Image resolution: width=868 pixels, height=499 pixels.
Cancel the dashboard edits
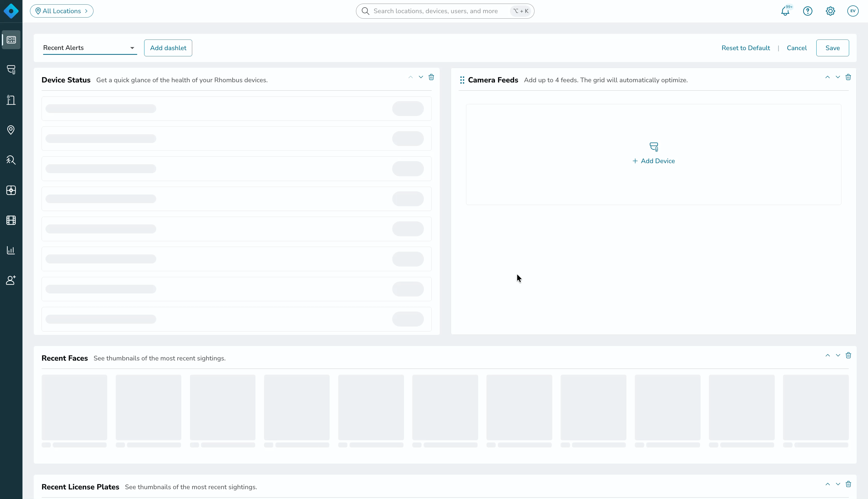[797, 48]
